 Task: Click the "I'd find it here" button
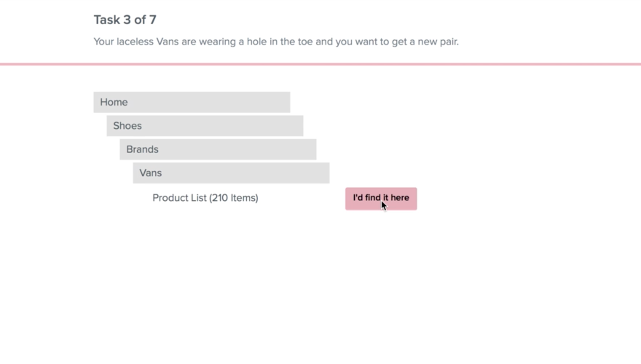click(381, 199)
